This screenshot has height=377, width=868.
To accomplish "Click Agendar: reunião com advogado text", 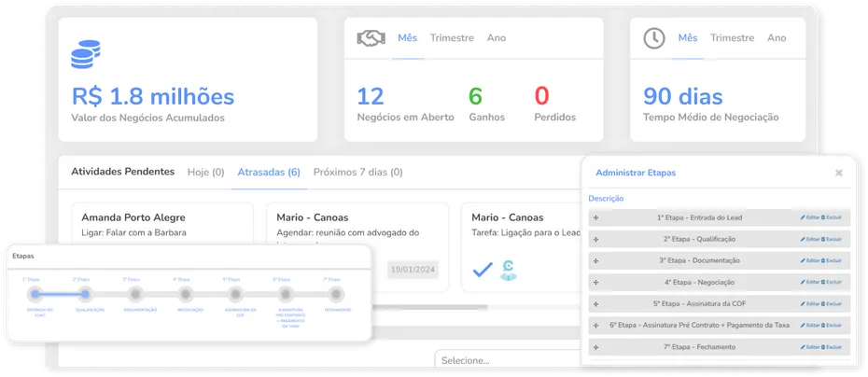I will pyautogui.click(x=347, y=232).
